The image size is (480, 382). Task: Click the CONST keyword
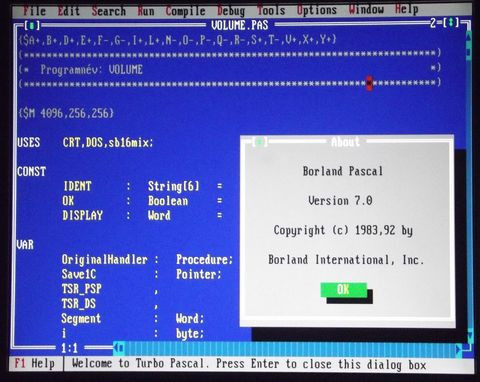point(32,171)
